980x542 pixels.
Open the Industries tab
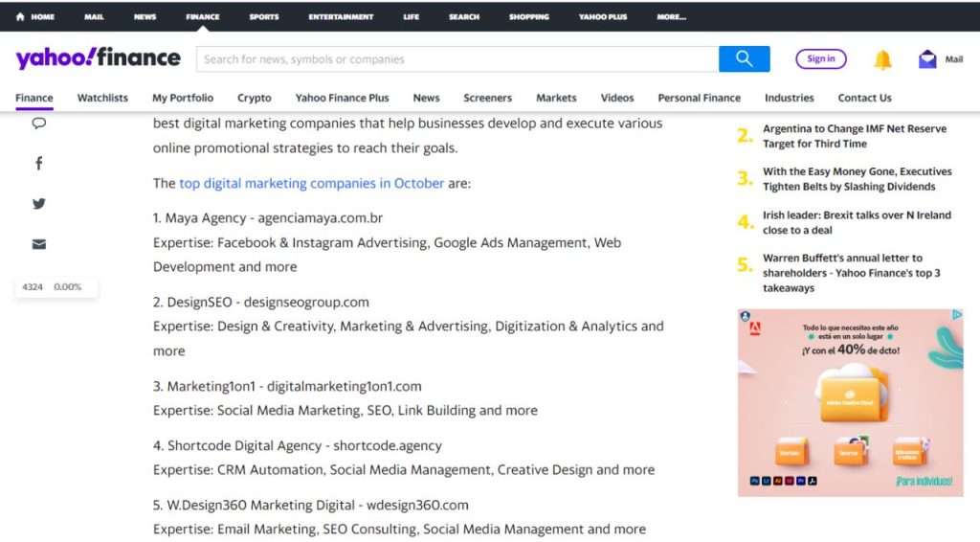789,98
